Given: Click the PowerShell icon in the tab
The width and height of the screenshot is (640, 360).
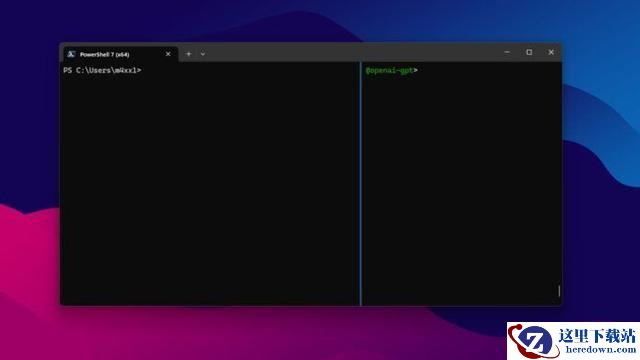Looking at the screenshot, I should [71, 54].
